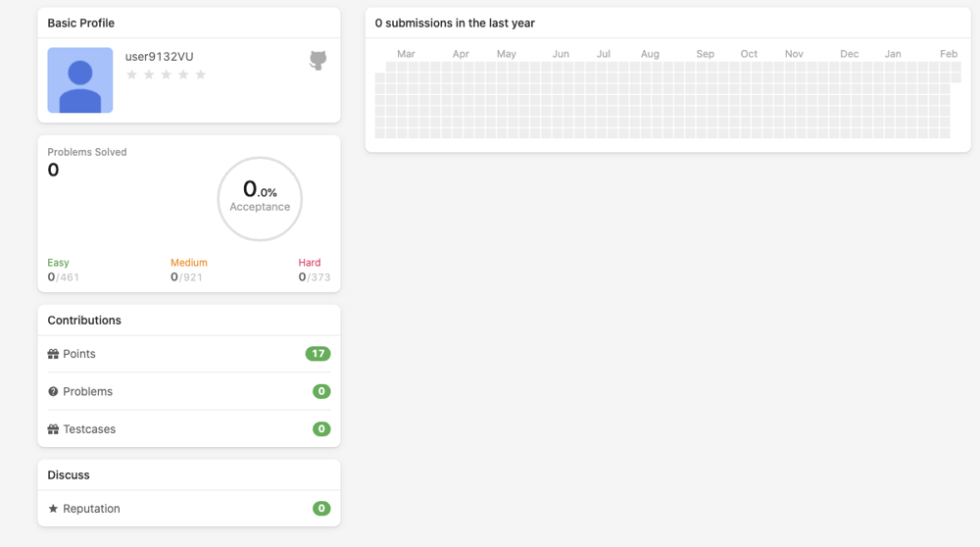Click the fifth rating star under username
This screenshot has height=547, width=980.
(x=201, y=75)
